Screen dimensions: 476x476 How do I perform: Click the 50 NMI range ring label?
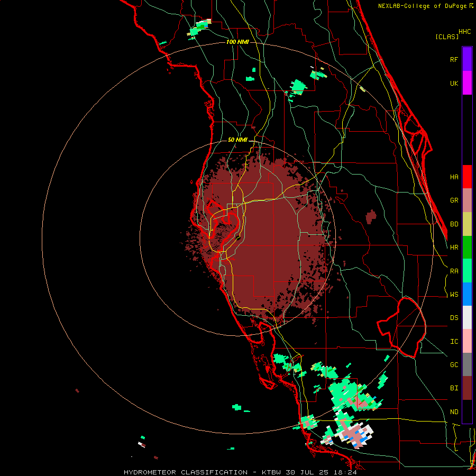click(x=237, y=140)
